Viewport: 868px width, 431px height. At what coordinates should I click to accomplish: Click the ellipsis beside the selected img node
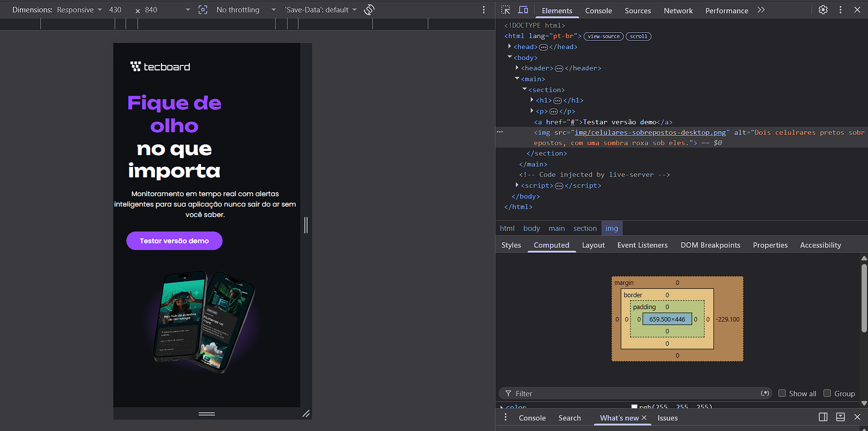(500, 132)
